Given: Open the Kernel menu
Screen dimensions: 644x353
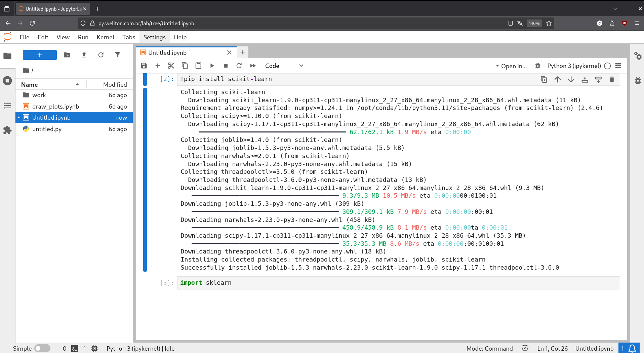Looking at the screenshot, I should pos(105,37).
